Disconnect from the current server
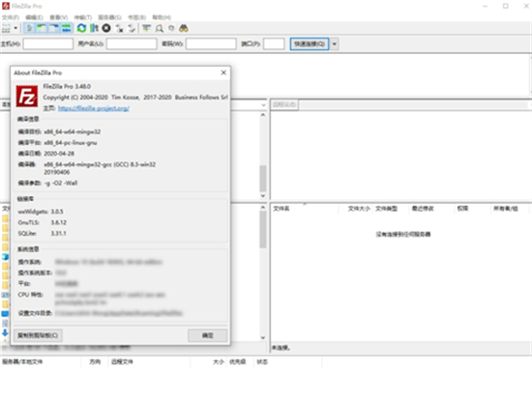Viewport: 532px width, 400px height. coord(119,28)
